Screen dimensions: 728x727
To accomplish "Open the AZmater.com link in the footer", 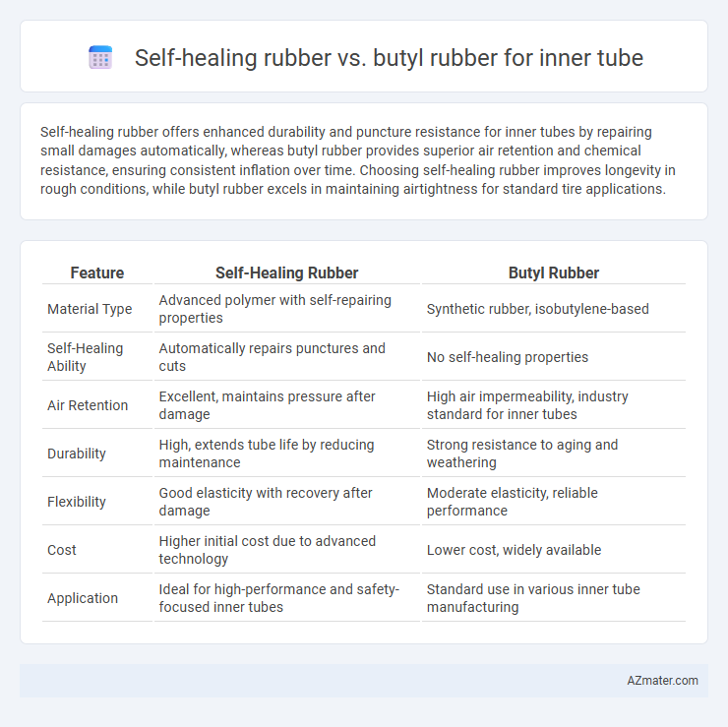I will click(662, 680).
